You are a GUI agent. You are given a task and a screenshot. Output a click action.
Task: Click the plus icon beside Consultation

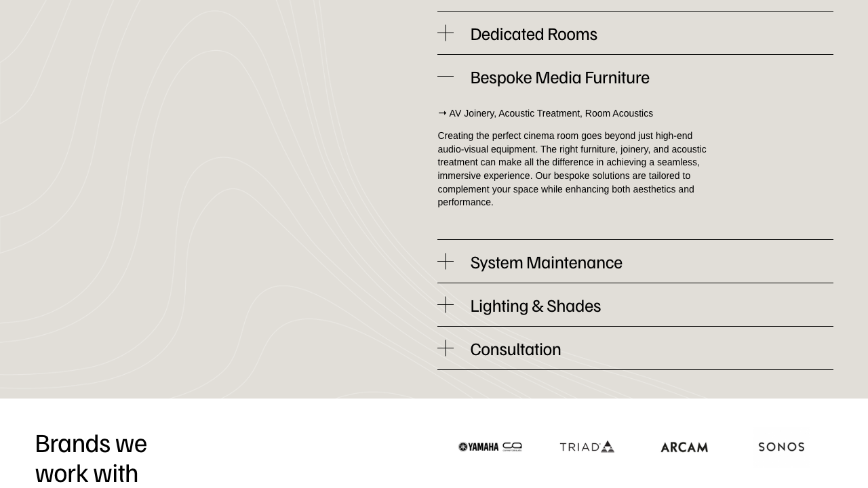click(446, 348)
